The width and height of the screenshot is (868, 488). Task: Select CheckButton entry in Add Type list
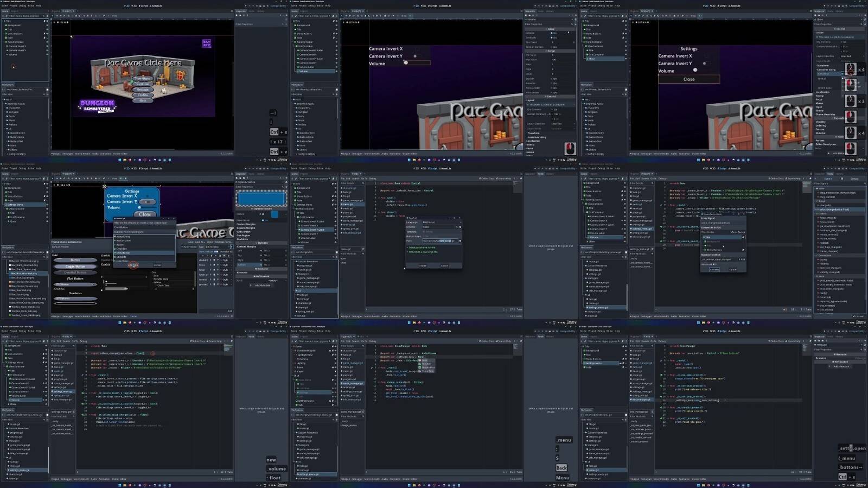click(x=145, y=253)
